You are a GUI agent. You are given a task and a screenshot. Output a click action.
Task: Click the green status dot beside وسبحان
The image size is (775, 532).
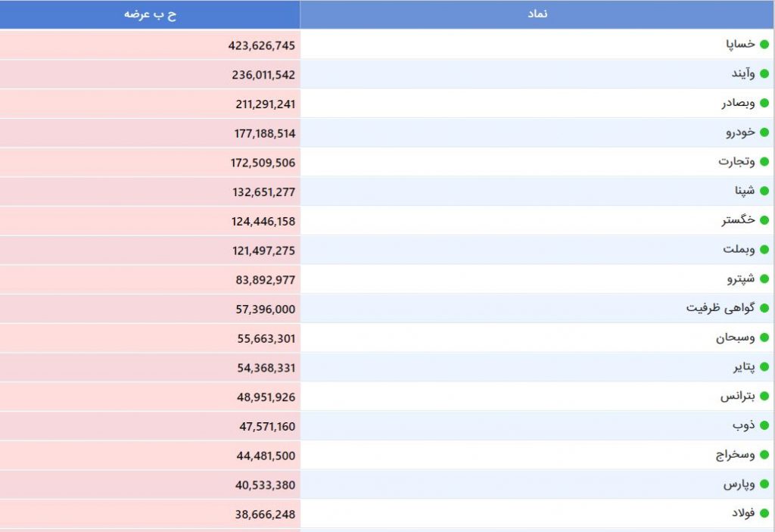tap(764, 338)
